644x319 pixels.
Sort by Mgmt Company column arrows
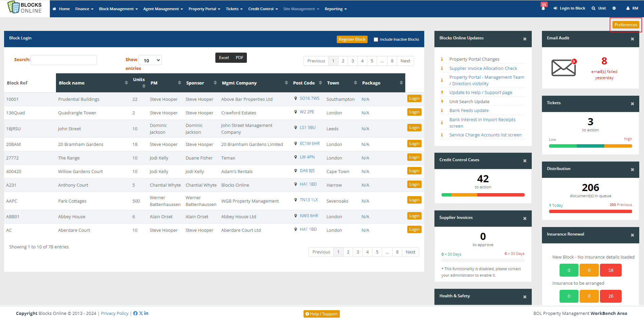point(286,83)
